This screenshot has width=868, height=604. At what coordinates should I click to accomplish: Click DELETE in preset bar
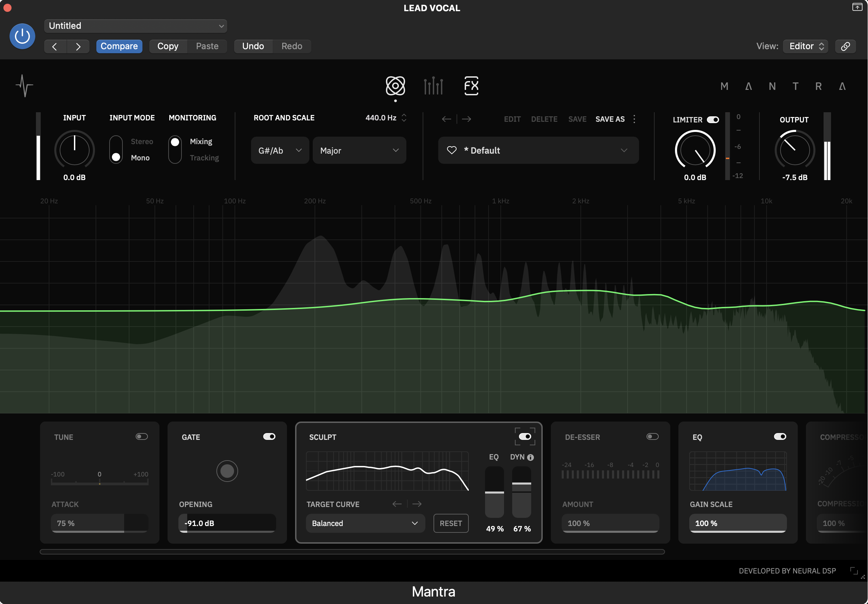pyautogui.click(x=544, y=119)
